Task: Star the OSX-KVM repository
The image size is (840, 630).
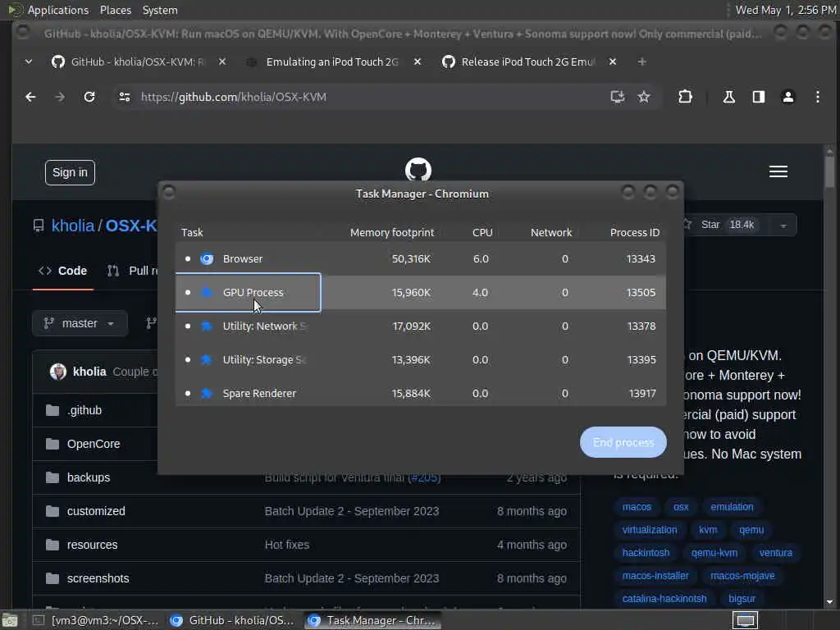Action: click(x=720, y=225)
